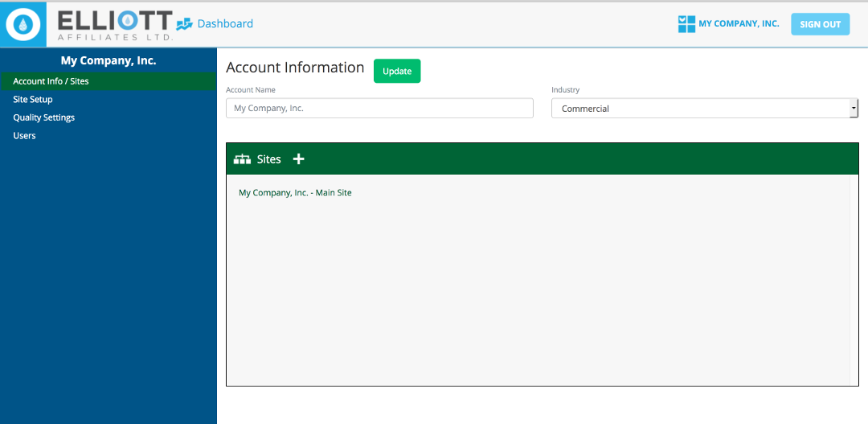Click the My Company, Inc. sidebar title
The height and width of the screenshot is (424, 868).
click(108, 60)
